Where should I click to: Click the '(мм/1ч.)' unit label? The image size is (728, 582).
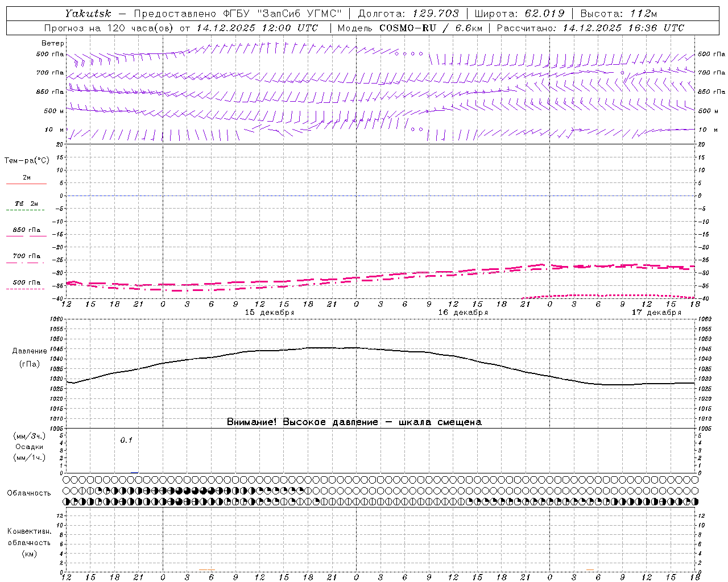(30, 458)
